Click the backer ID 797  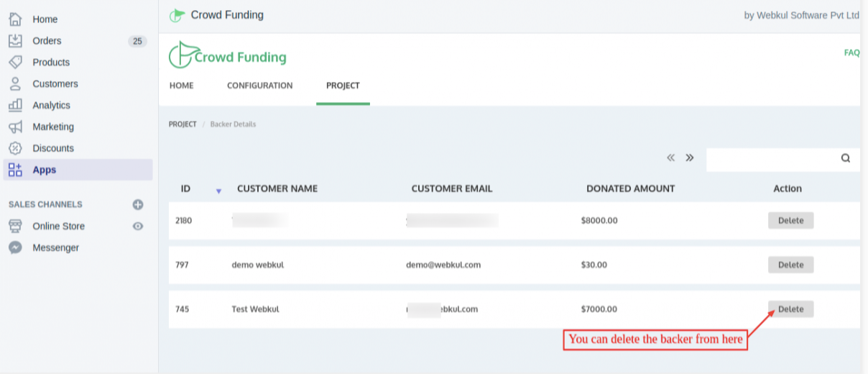tap(182, 265)
